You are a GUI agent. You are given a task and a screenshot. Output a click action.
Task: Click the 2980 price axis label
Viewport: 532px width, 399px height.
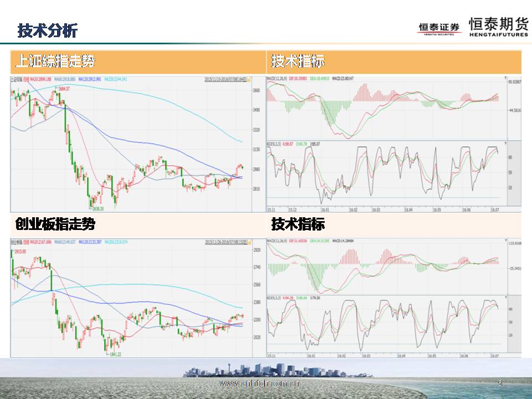[257, 169]
